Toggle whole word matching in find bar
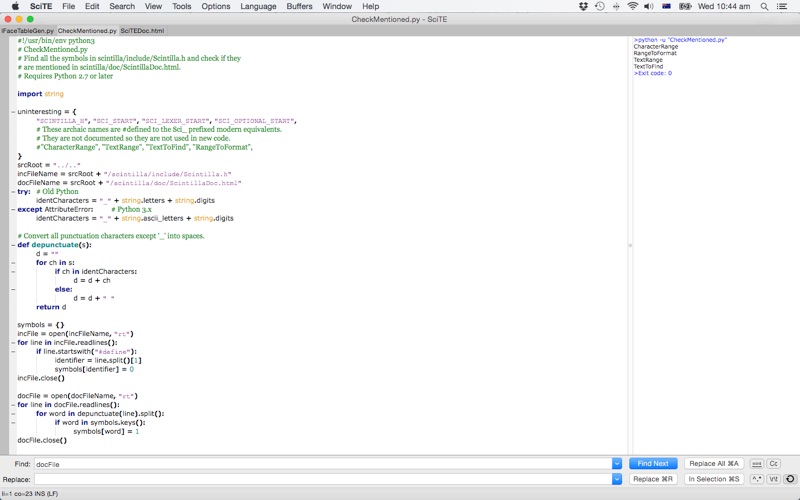 click(757, 464)
